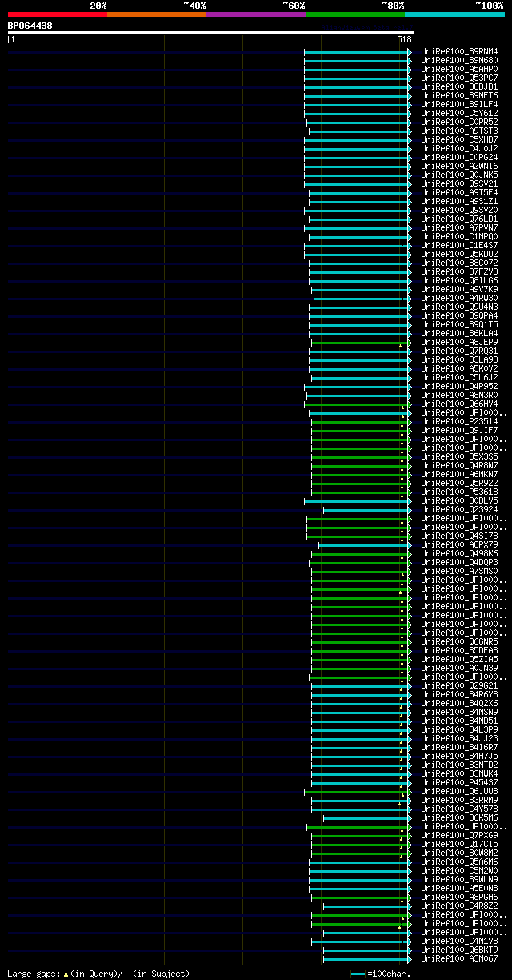Click the UniRef100_Q8ILG6 label

pos(459,280)
